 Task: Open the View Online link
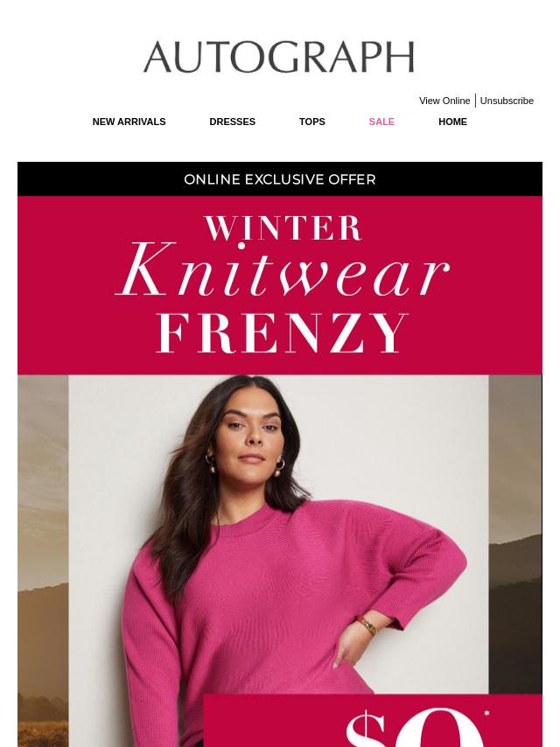tap(444, 101)
